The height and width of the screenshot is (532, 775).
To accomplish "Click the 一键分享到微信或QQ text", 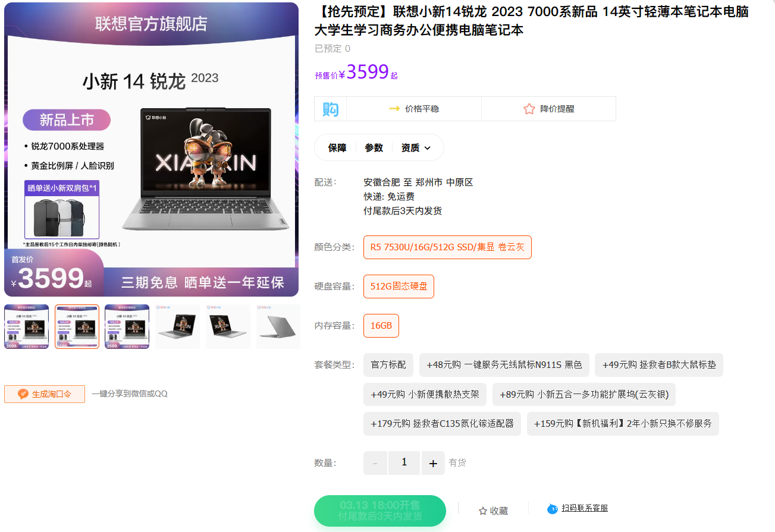I will (x=130, y=394).
